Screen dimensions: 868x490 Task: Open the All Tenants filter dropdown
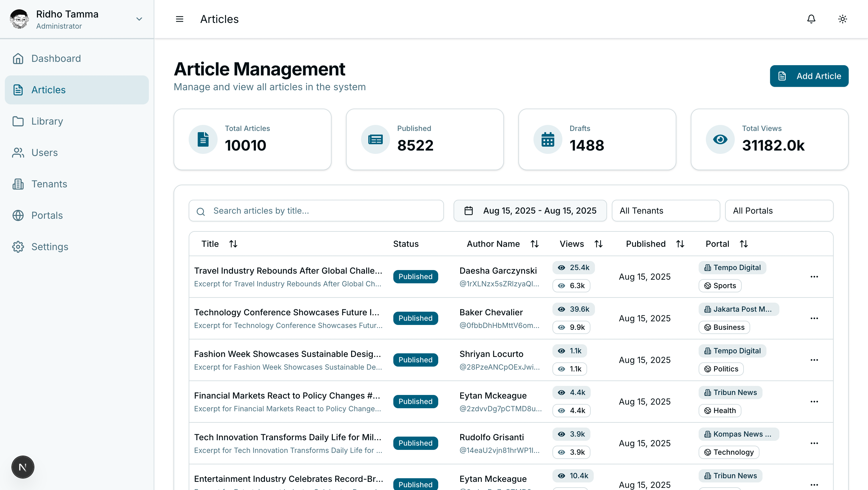point(665,211)
